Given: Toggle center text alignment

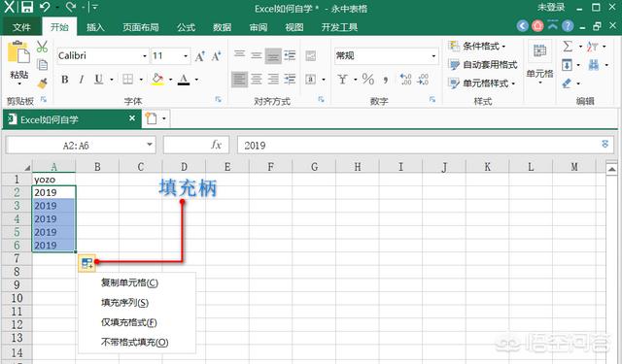Looking at the screenshot, I should coord(257,80).
